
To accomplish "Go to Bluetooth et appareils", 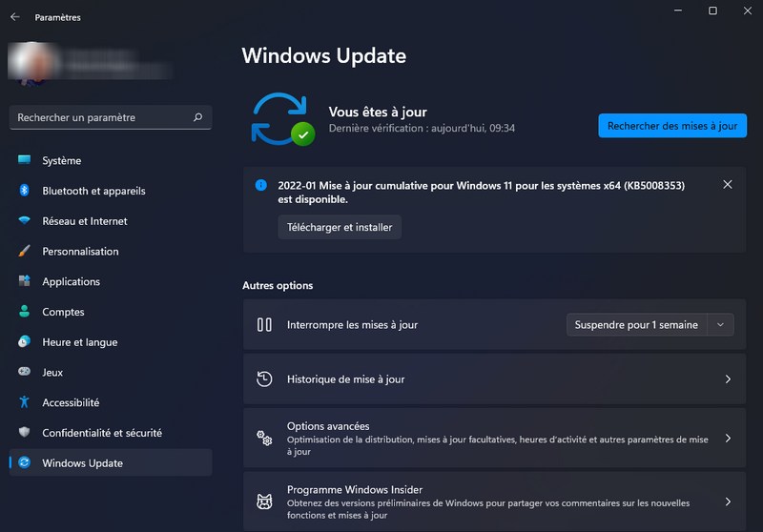I will pos(111,191).
